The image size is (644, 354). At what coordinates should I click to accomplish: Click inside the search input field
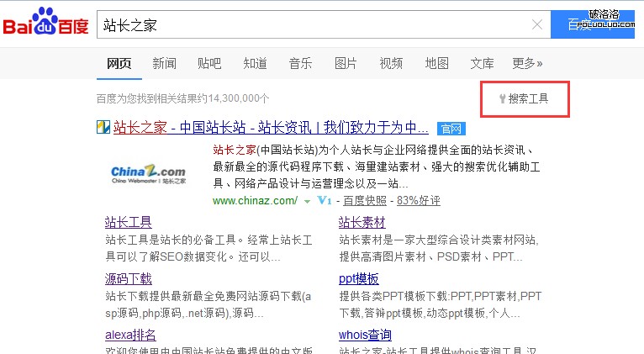point(311,25)
